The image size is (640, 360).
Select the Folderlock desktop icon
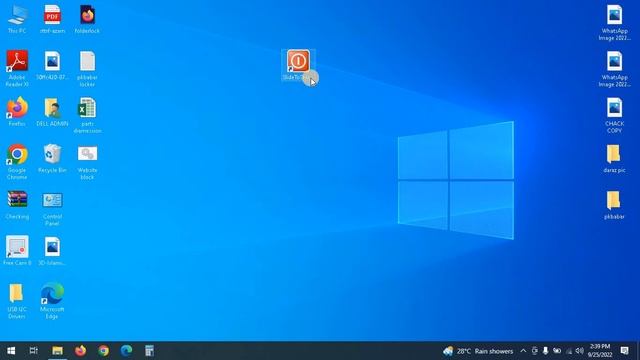(x=87, y=19)
